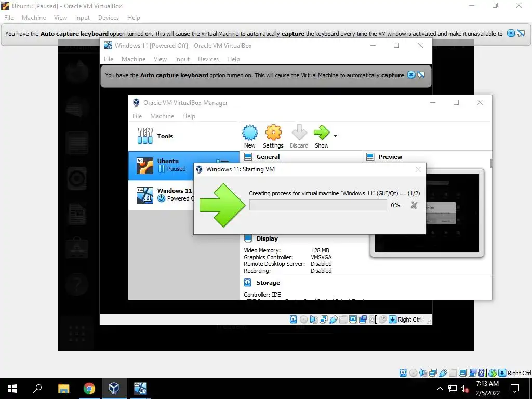This screenshot has height=399, width=532.
Task: Click don't-show-again icon in Windows 11 window notification
Action: pos(421,75)
